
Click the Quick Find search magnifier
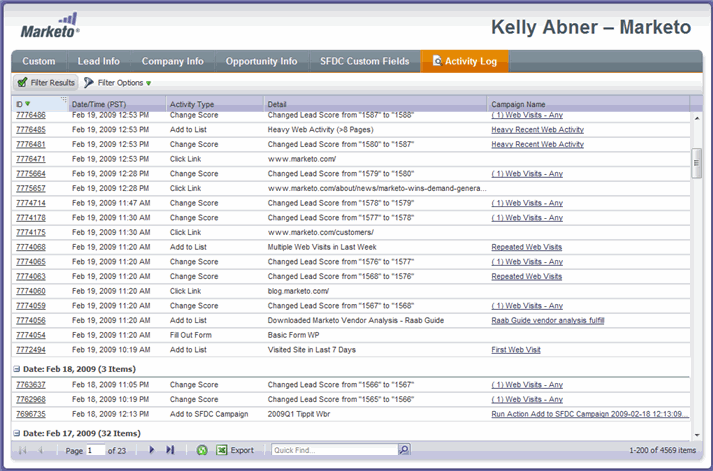point(404,450)
